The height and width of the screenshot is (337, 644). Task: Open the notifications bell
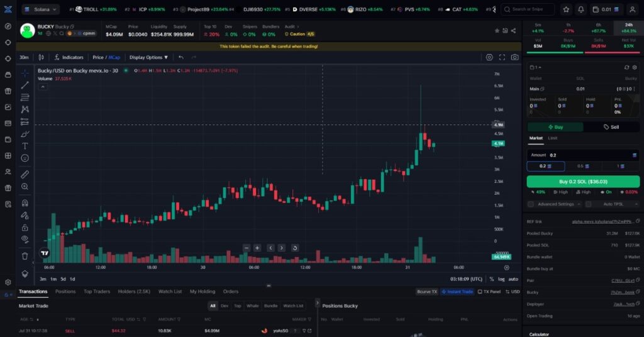point(580,9)
